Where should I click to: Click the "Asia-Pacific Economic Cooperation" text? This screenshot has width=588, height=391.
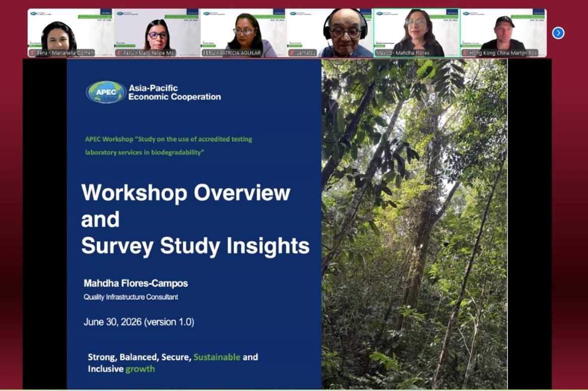click(175, 92)
